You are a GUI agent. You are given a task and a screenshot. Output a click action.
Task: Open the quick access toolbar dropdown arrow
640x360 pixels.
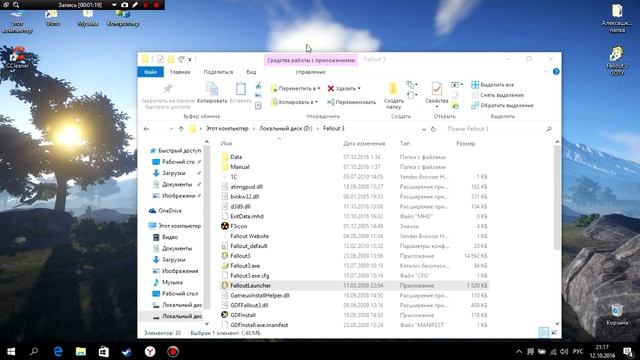click(x=190, y=60)
